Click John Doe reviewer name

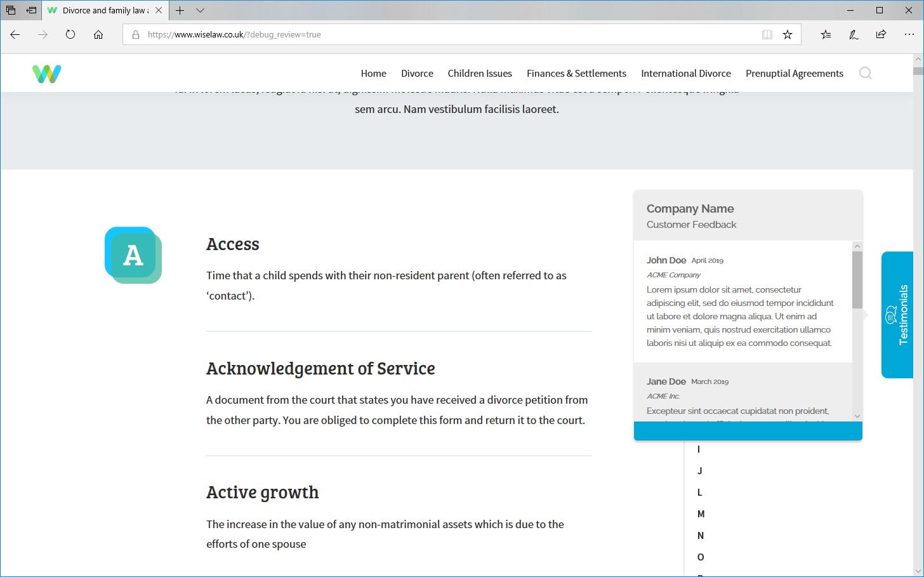[x=666, y=260]
